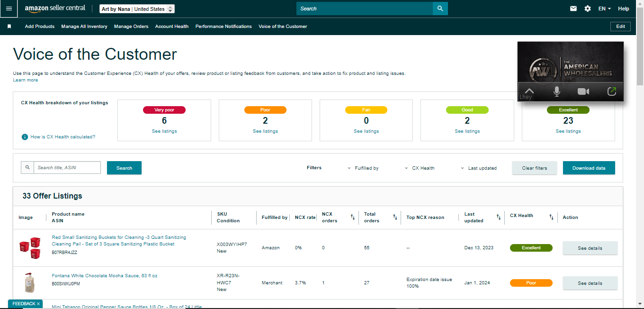This screenshot has height=309, width=644.
Task: Click the teal Search button for listings
Action: click(x=124, y=168)
